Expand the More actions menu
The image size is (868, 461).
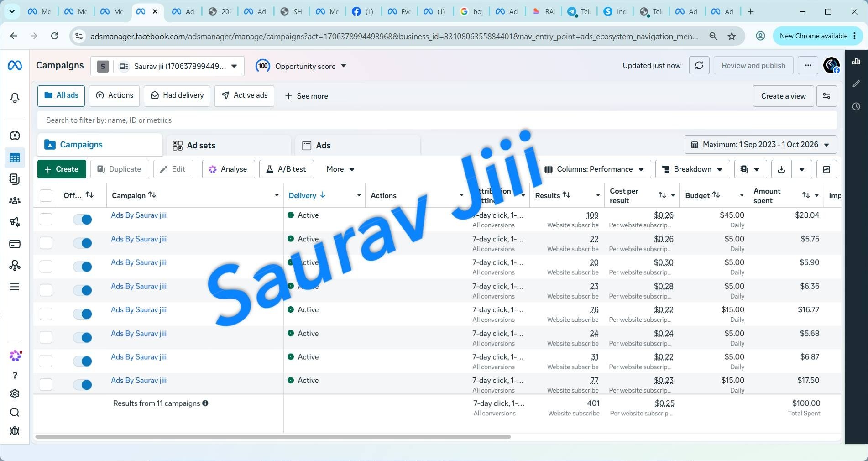click(x=340, y=169)
